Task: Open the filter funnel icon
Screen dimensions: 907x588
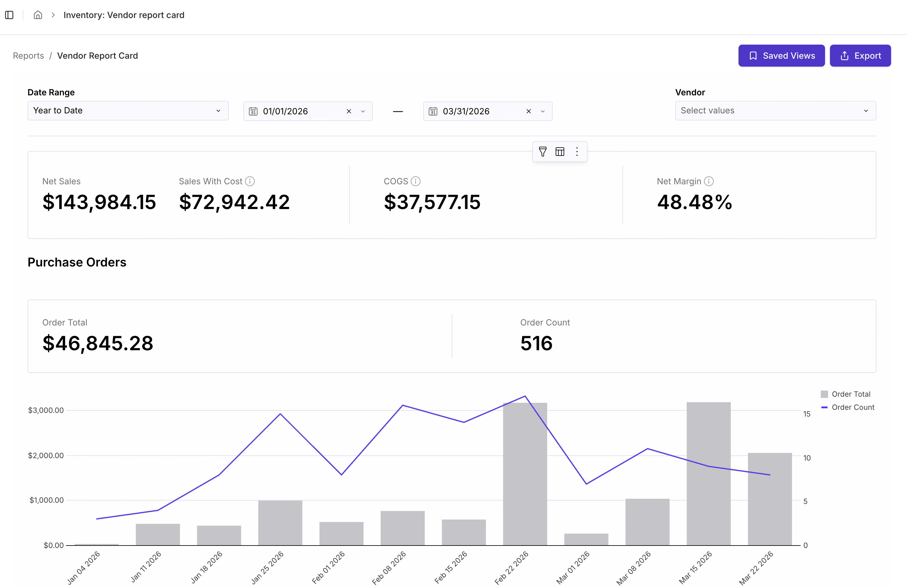Action: coord(543,152)
